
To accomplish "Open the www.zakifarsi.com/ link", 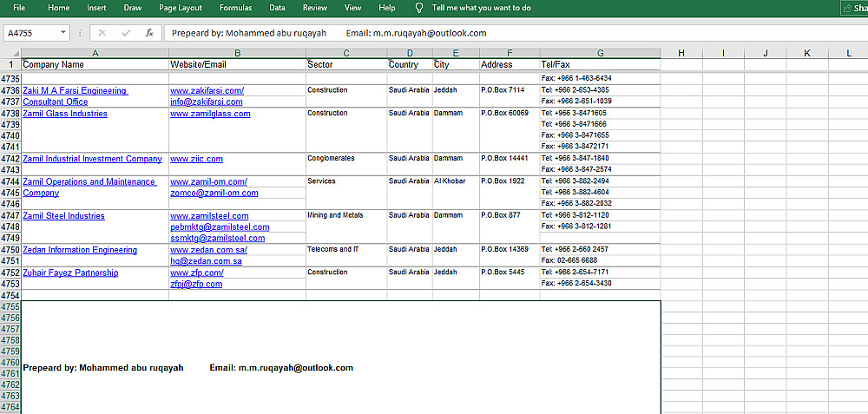I will tap(207, 91).
